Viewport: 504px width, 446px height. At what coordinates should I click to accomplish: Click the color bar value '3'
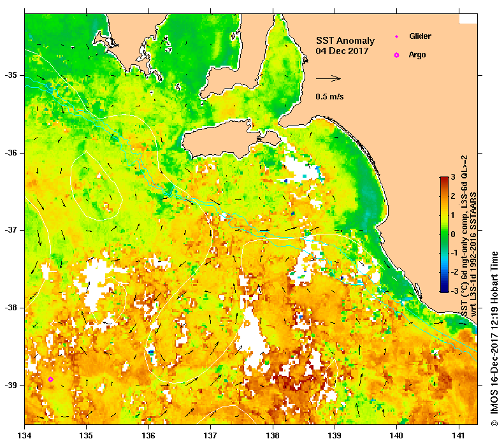coord(453,177)
